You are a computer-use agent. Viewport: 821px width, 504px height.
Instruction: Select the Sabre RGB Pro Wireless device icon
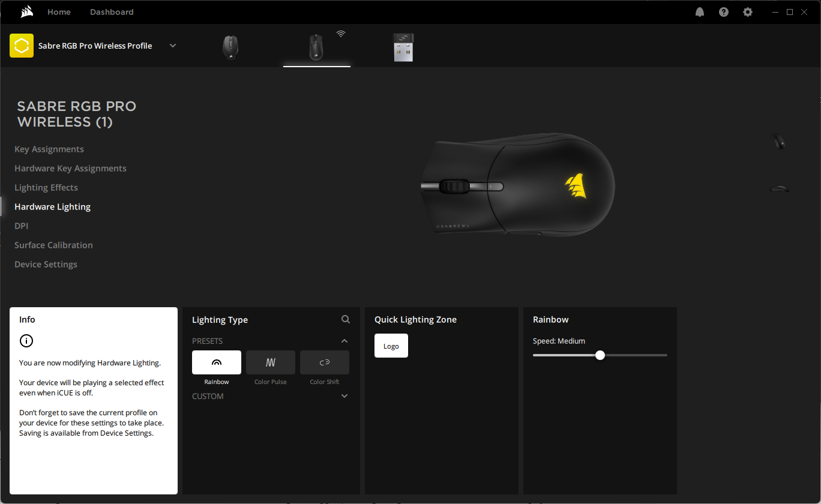[x=316, y=47]
